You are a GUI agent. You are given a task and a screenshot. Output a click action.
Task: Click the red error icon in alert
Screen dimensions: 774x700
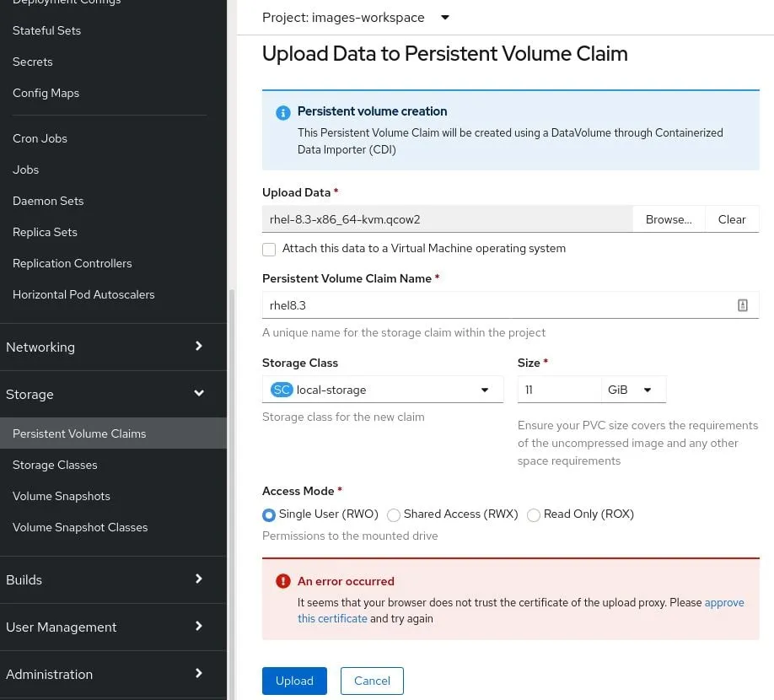(x=283, y=582)
